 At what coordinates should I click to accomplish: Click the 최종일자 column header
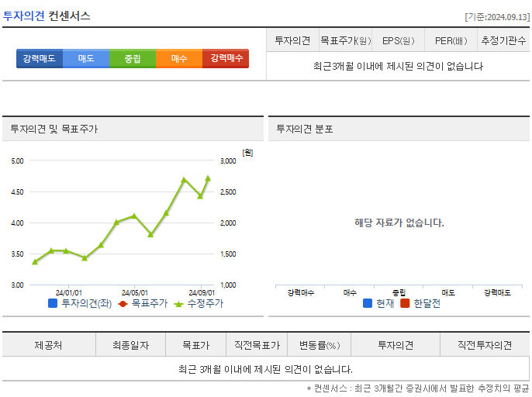[x=131, y=345]
